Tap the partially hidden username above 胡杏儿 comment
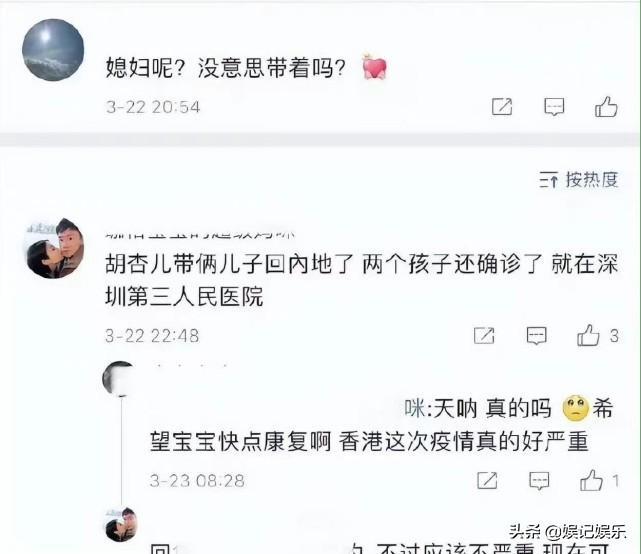This screenshot has width=641, height=554. [200, 235]
